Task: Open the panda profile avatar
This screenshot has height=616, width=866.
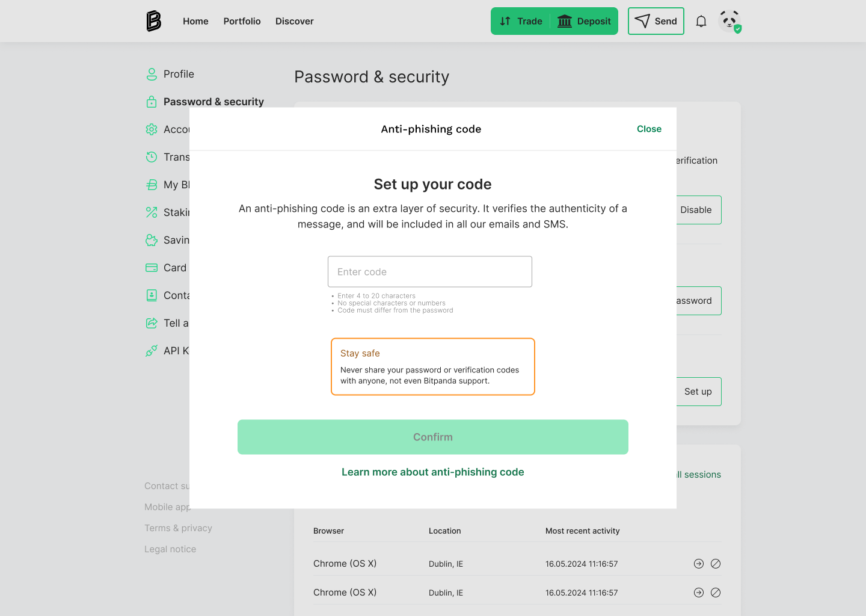Action: [729, 21]
